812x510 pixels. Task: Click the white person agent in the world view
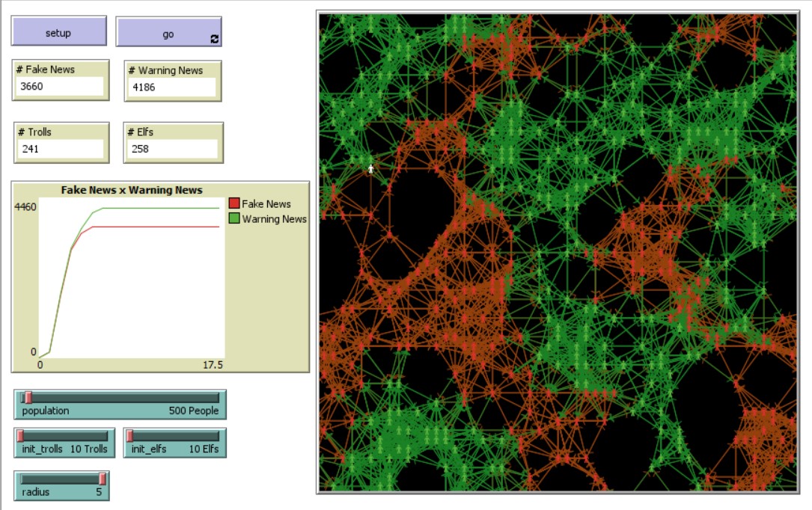370,169
